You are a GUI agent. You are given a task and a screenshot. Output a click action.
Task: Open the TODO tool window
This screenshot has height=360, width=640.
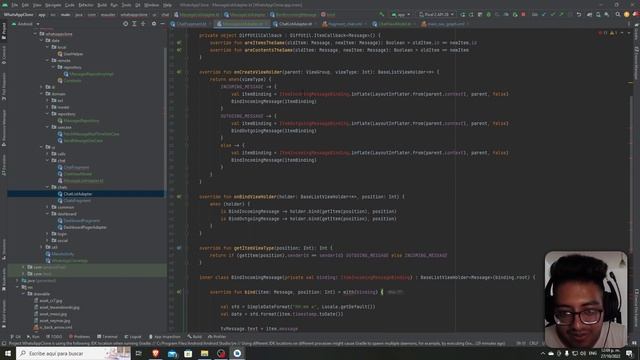pos(54,337)
